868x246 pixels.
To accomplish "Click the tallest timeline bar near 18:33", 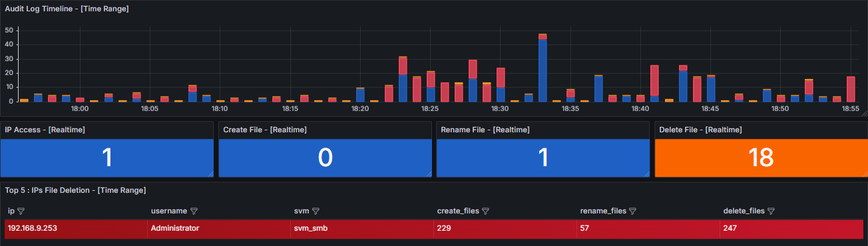I will pyautogui.click(x=542, y=68).
